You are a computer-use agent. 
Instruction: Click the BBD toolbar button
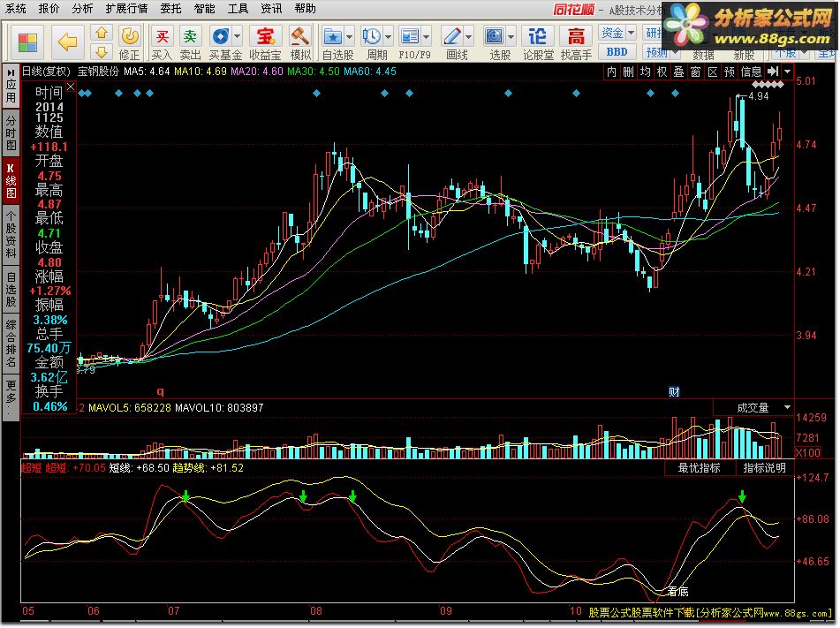click(x=617, y=52)
